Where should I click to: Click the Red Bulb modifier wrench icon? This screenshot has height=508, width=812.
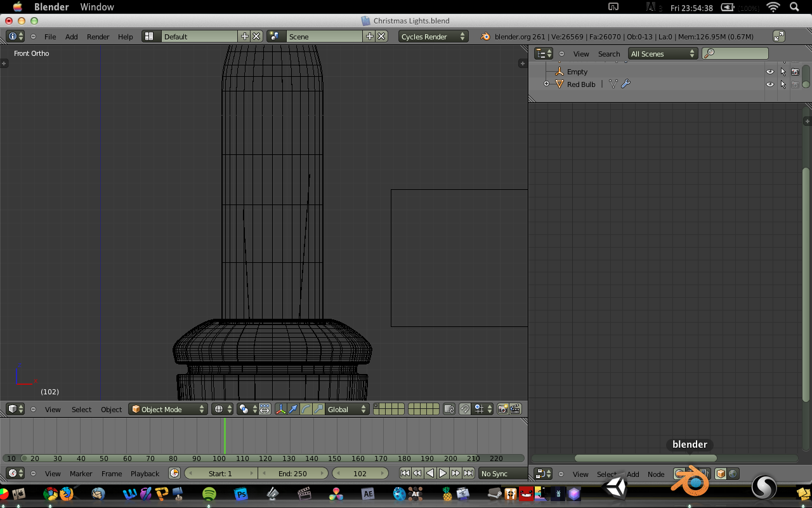point(625,84)
